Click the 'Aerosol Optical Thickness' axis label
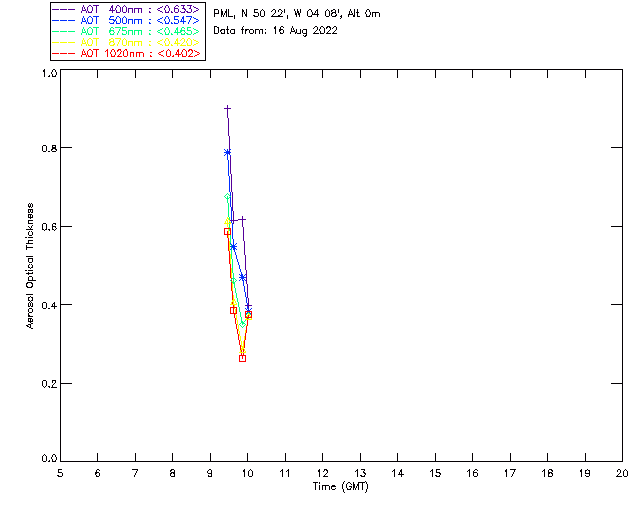This screenshot has height=512, width=640. (x=29, y=266)
